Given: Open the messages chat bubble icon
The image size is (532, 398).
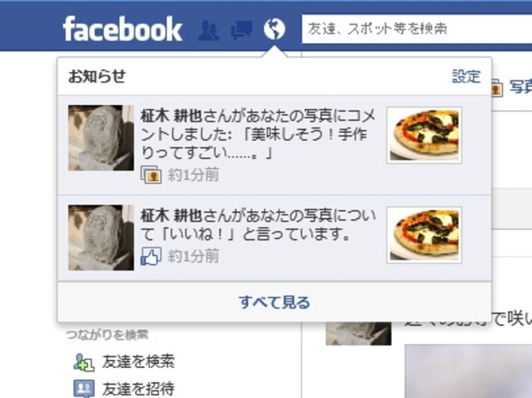Looking at the screenshot, I should point(241,30).
